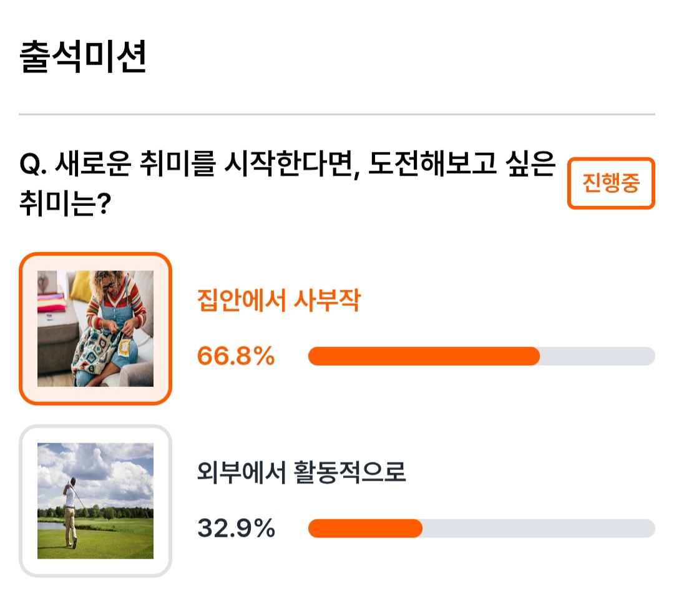Viewport: 674px width, 616px height.
Task: Choose the 외부에서 활동적으로 option label
Action: coord(301,472)
